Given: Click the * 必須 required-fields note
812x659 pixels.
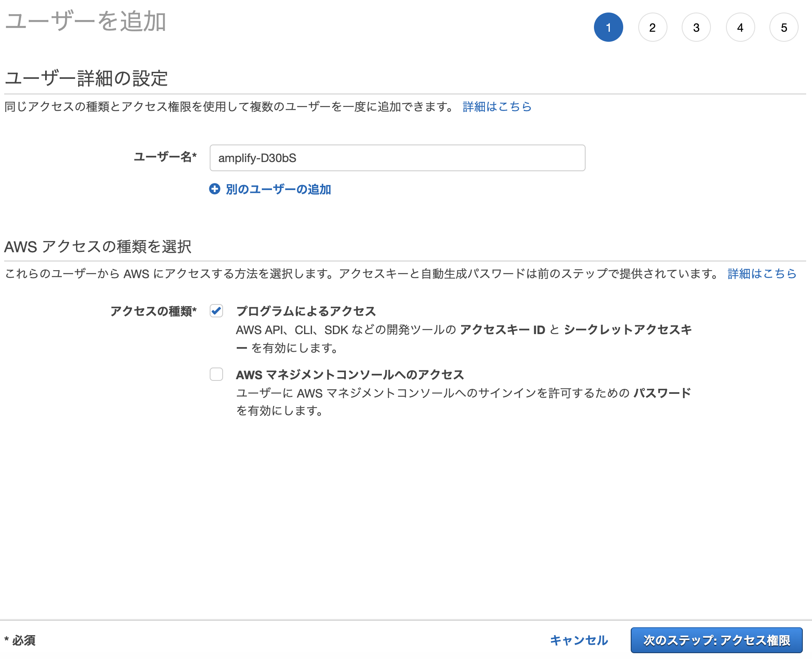Looking at the screenshot, I should (20, 640).
